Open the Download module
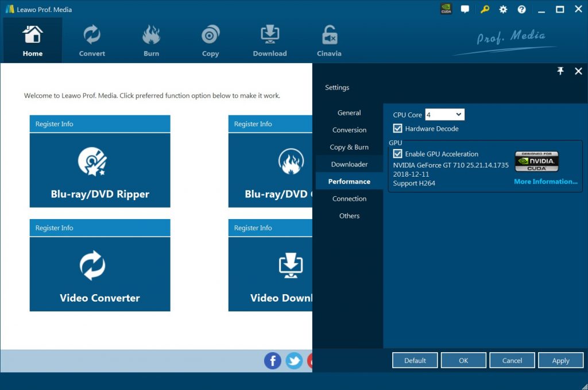This screenshot has width=588, height=390. 269,40
